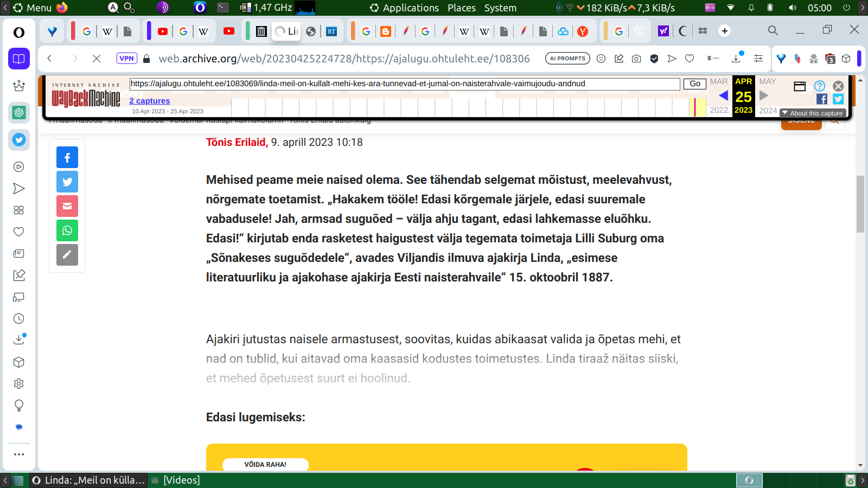Open Twitter sidebar panel

pyautogui.click(x=19, y=140)
